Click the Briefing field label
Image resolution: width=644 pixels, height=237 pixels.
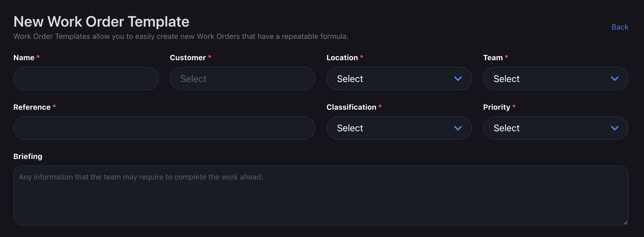28,157
